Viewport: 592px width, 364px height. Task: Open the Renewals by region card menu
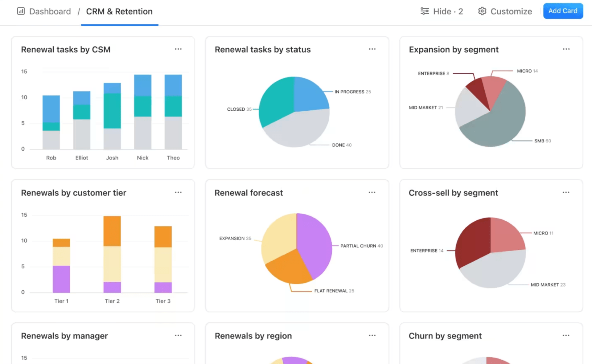372,335
